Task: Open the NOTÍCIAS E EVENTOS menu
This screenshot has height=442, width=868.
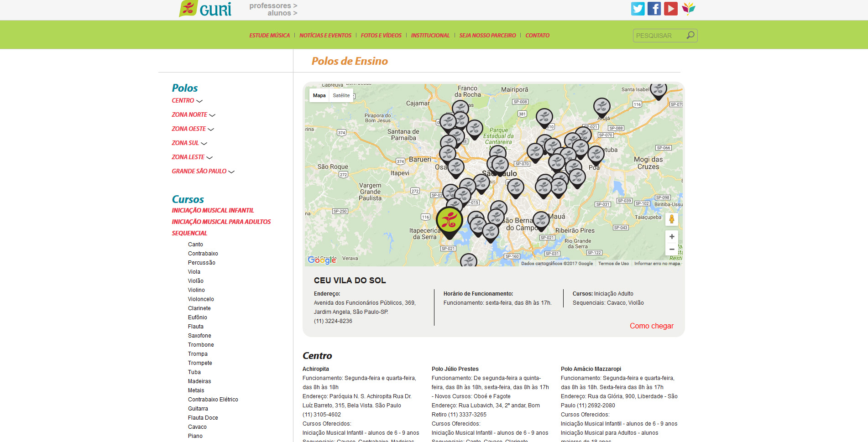Action: [x=325, y=36]
